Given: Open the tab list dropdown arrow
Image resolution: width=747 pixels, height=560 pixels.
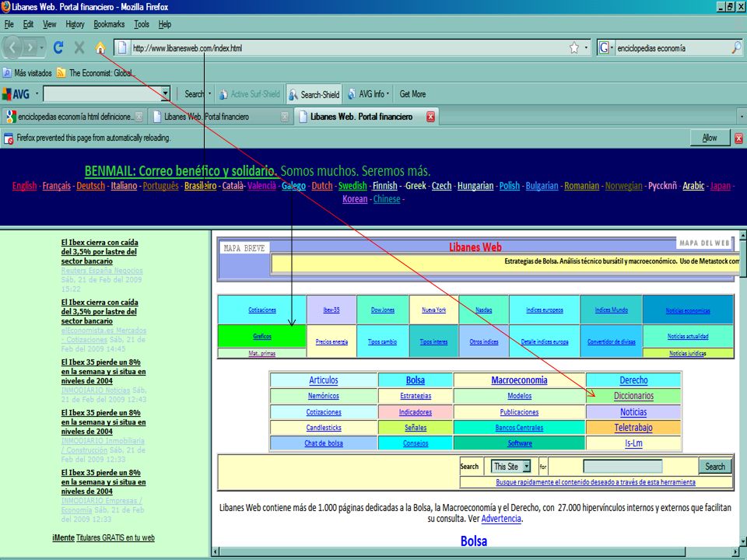Looking at the screenshot, I should [742, 117].
